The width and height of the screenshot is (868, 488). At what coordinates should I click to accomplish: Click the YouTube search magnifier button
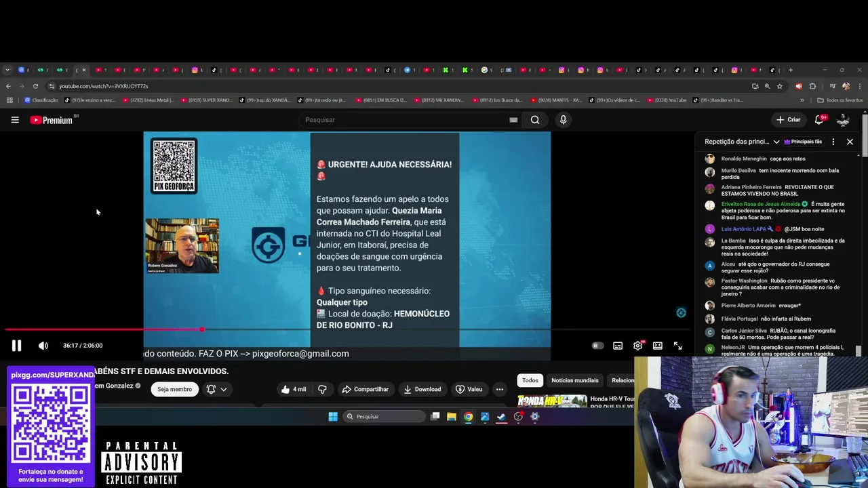coord(535,120)
